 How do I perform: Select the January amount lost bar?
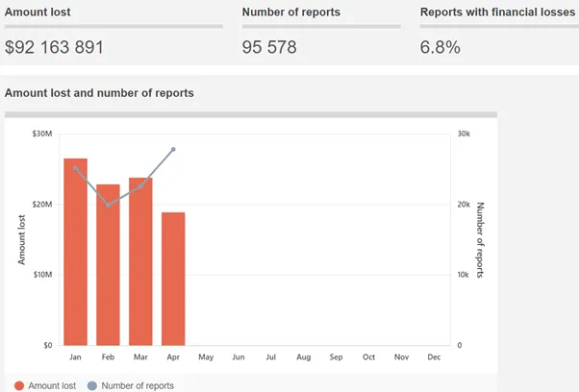click(x=75, y=252)
